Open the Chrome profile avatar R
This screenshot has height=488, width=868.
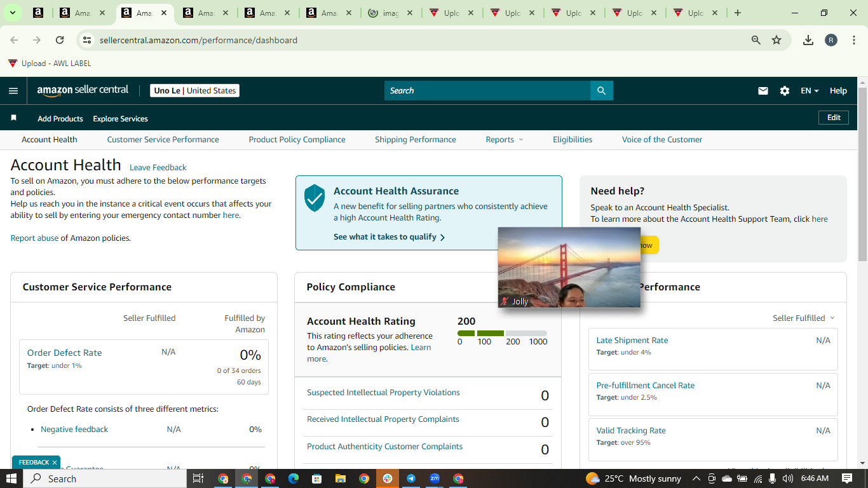[x=831, y=40]
